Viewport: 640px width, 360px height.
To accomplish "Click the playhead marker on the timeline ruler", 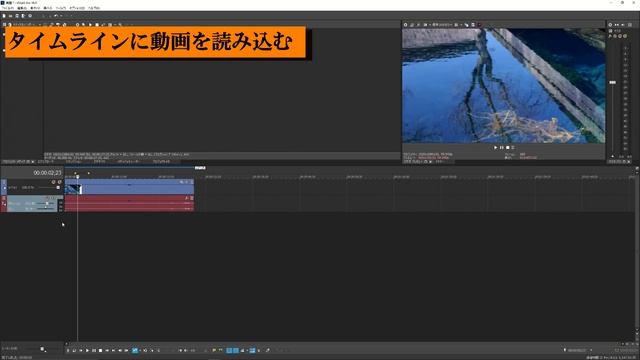I will click(78, 177).
